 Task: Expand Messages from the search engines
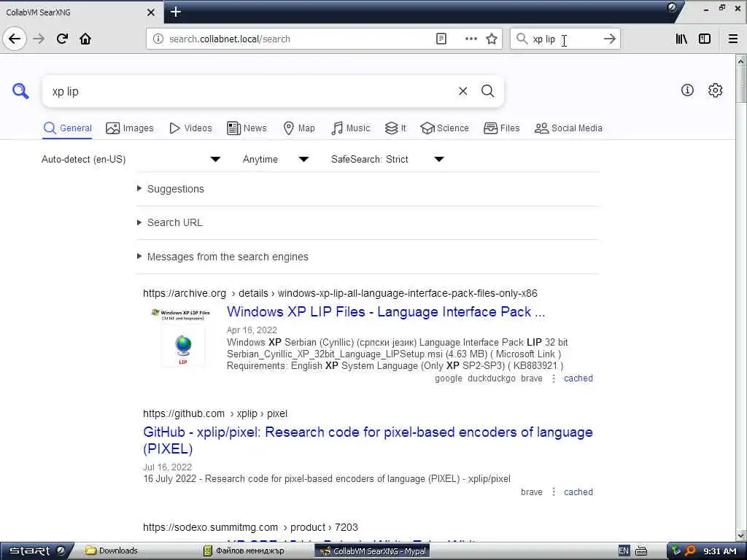point(228,257)
